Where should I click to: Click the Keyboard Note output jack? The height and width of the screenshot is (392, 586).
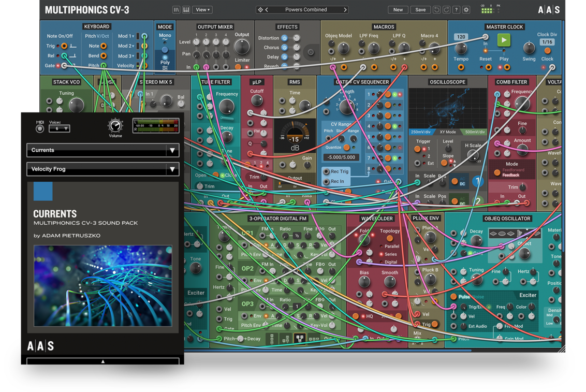[x=104, y=46]
